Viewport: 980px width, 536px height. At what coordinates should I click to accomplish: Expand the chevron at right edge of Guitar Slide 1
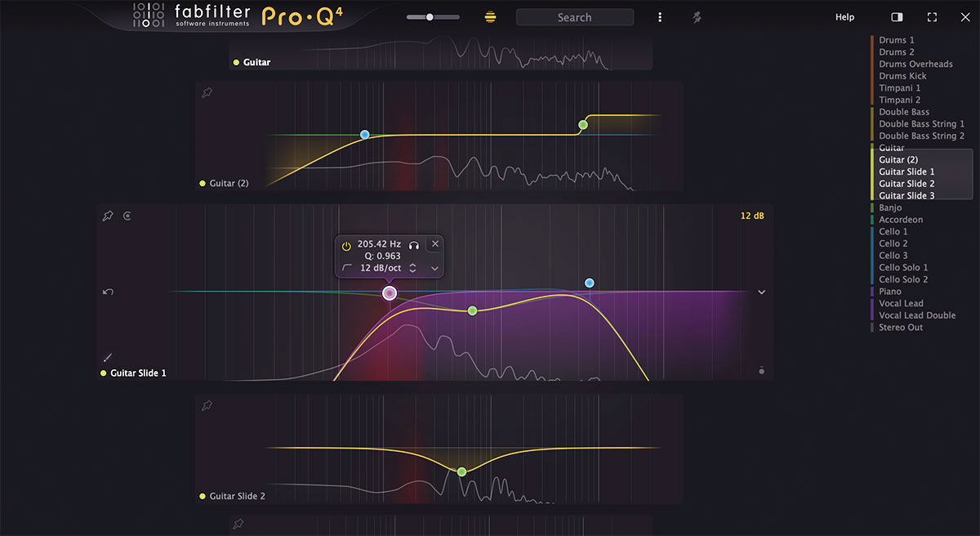tap(762, 292)
